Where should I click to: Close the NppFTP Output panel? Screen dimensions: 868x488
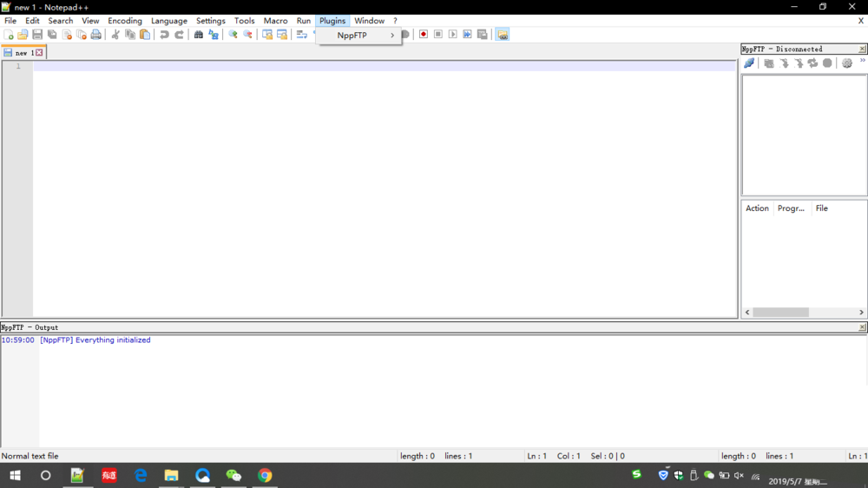(862, 327)
